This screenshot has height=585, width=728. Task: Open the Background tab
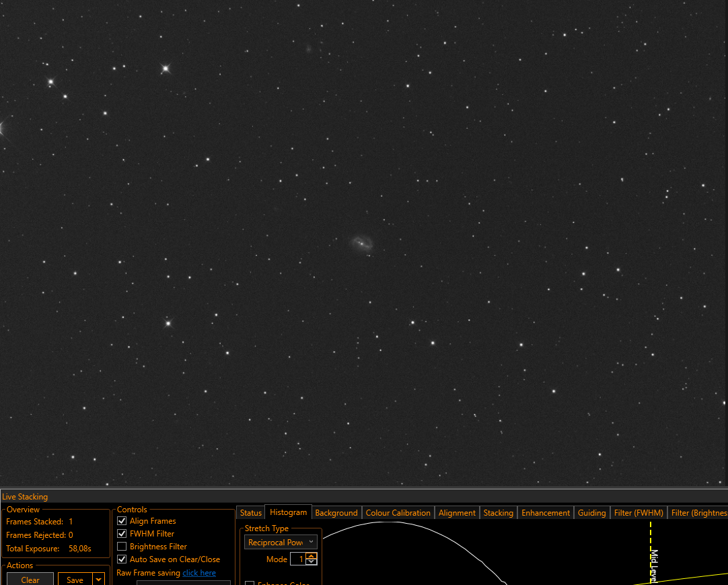click(x=336, y=512)
